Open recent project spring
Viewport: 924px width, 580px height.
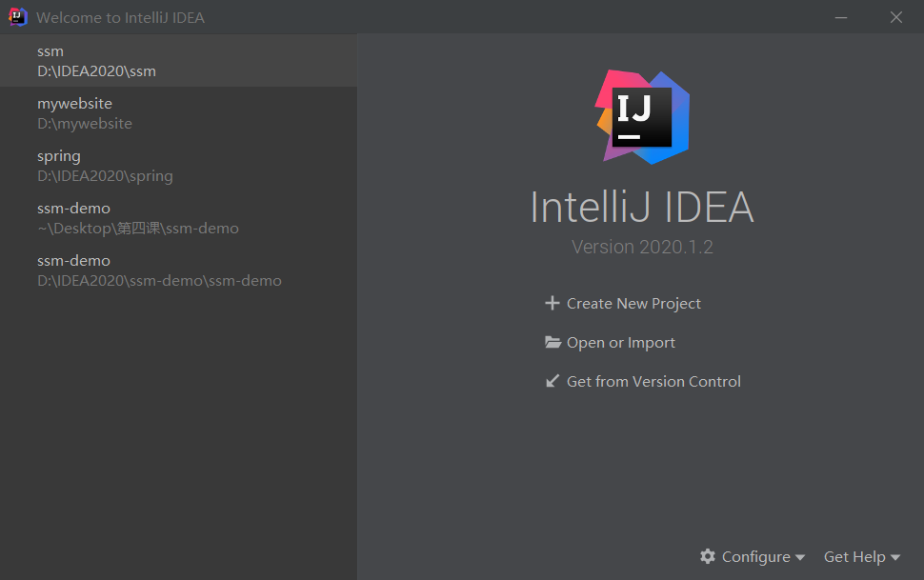coord(178,166)
